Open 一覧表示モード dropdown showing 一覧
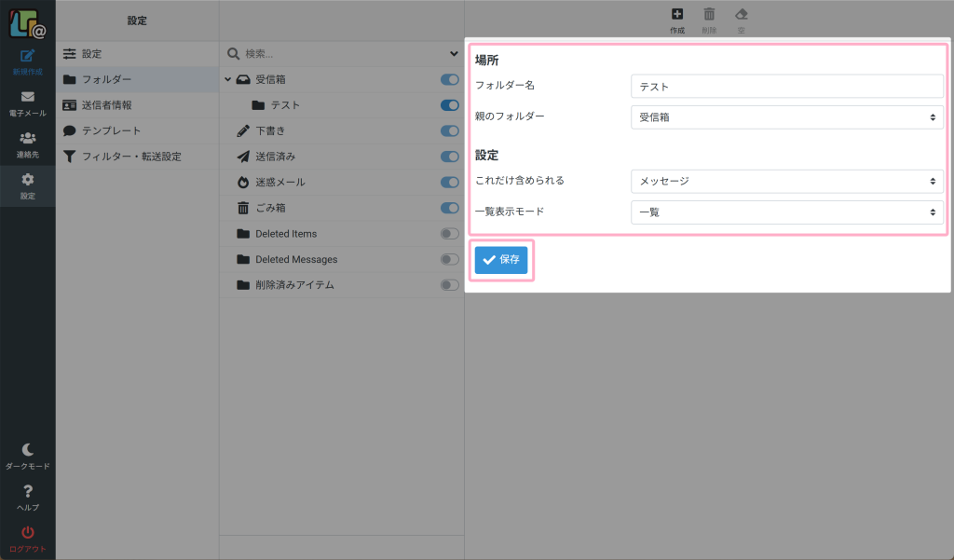Screen dimensions: 954x560 click(x=786, y=212)
